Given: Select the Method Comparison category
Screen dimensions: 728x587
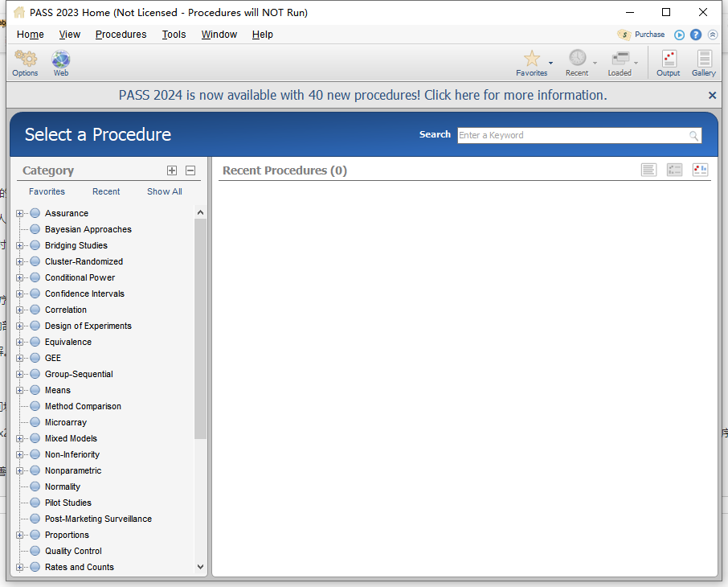Looking at the screenshot, I should (83, 406).
